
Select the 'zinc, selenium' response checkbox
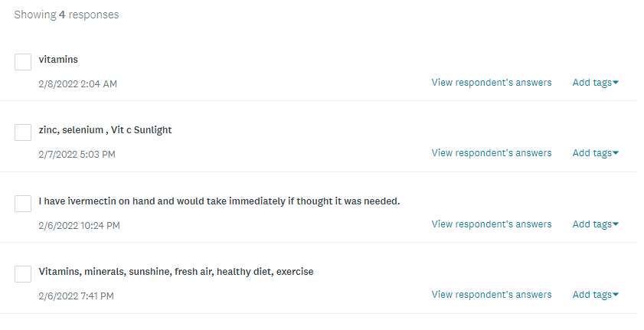coord(23,132)
